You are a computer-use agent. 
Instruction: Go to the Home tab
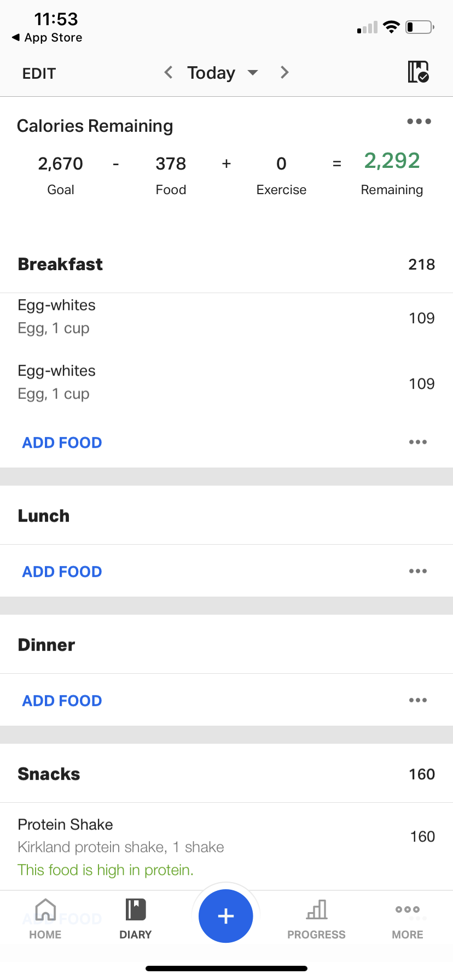click(45, 919)
